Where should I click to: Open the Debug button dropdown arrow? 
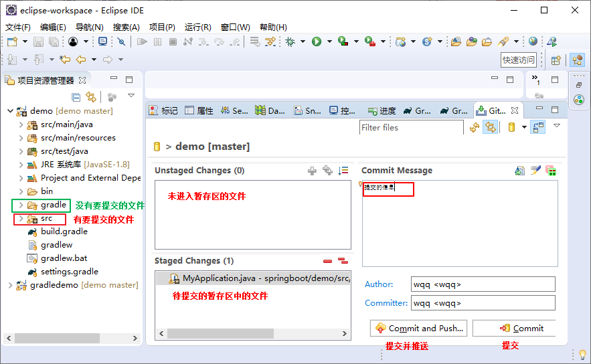pyautogui.click(x=303, y=41)
